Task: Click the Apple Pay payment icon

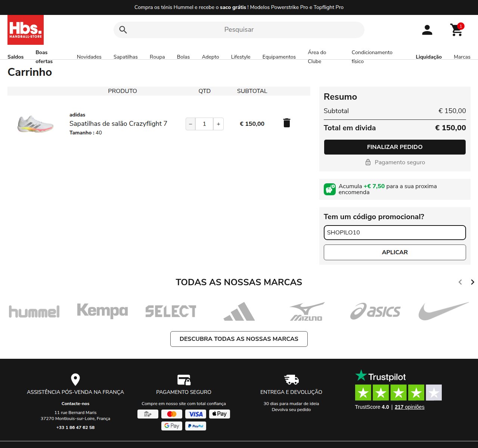Action: (x=220, y=414)
